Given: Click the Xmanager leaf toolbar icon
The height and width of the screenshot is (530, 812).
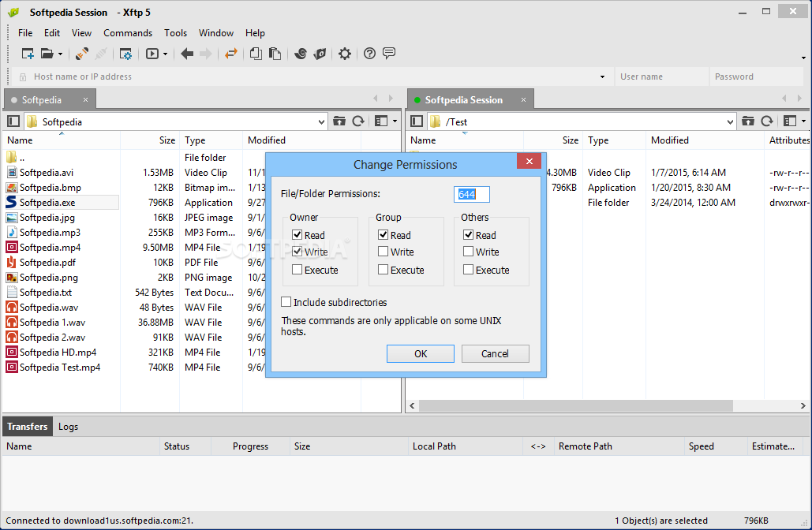Looking at the screenshot, I should (320, 54).
